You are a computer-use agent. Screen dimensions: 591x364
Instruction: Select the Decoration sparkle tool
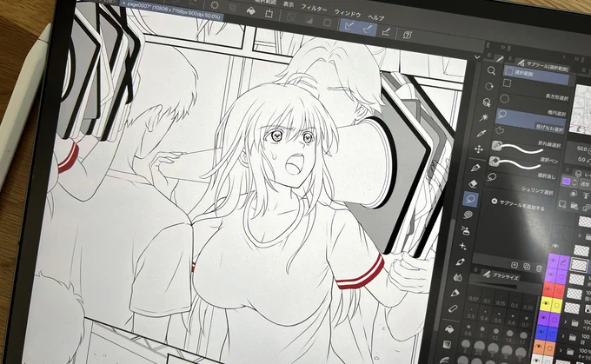(463, 246)
